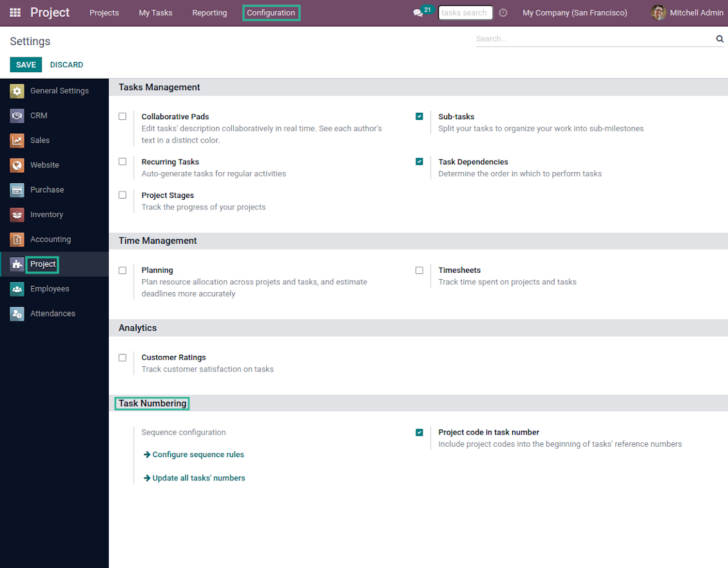This screenshot has height=568, width=728.
Task: Switch to the Accounting settings tab
Action: [54, 239]
